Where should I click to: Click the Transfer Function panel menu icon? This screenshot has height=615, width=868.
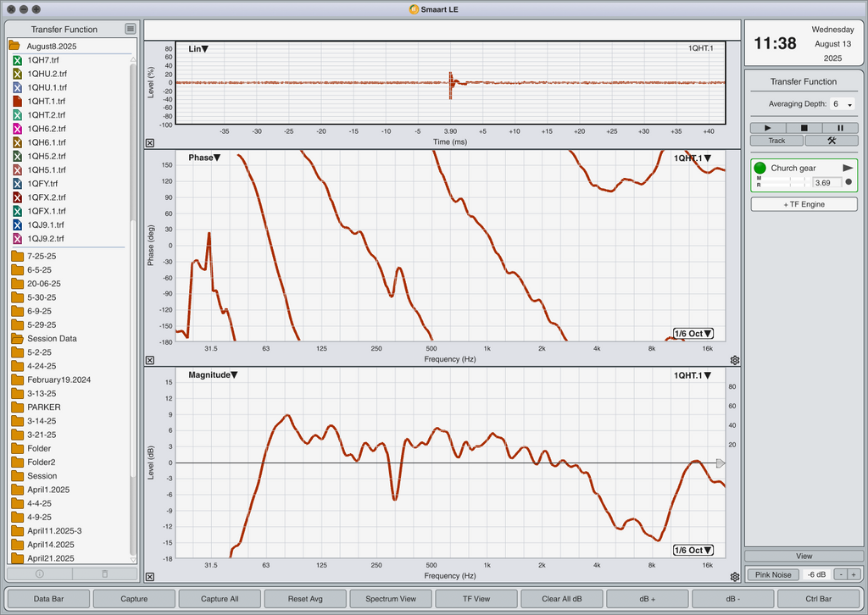pos(130,29)
